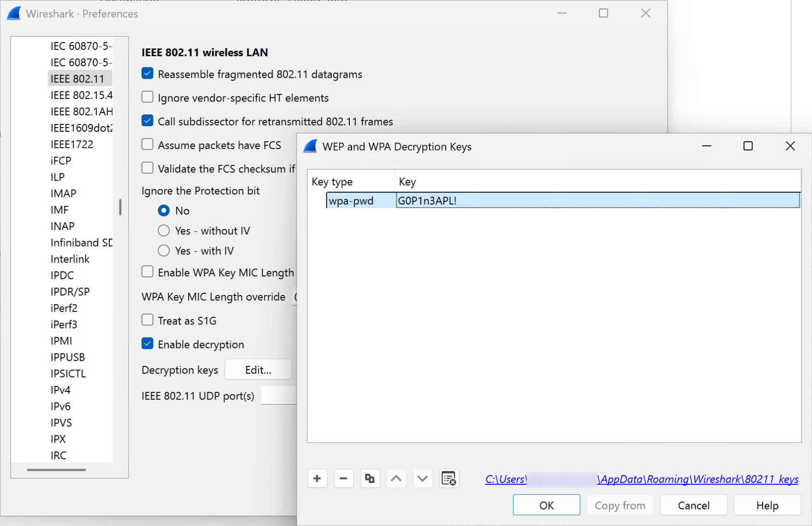Click the protocol list vertical scrollbar

[120, 207]
